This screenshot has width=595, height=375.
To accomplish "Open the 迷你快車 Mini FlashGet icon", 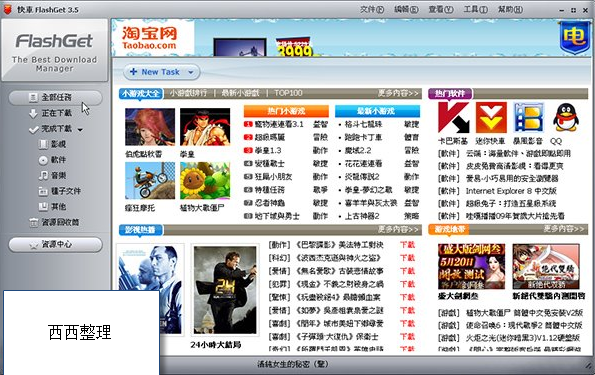I will tap(491, 118).
